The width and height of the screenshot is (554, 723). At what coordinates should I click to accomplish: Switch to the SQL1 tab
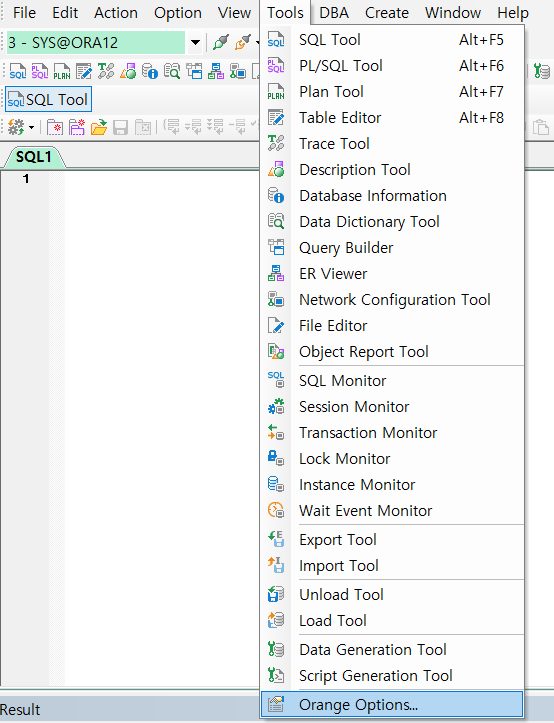(34, 157)
